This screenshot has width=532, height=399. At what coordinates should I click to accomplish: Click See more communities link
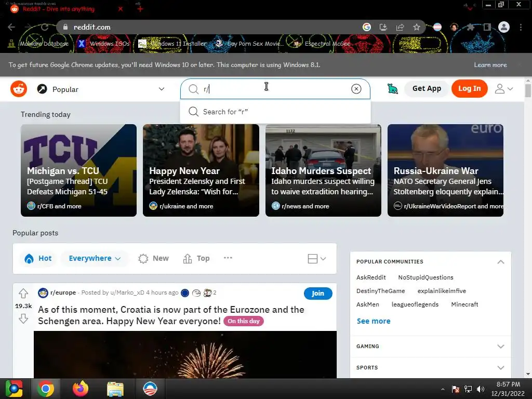pos(374,321)
